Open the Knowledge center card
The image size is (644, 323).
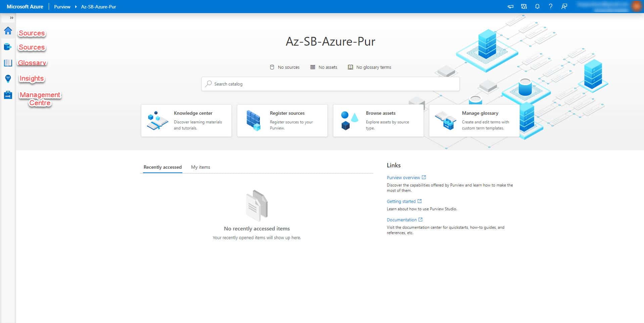pyautogui.click(x=186, y=120)
